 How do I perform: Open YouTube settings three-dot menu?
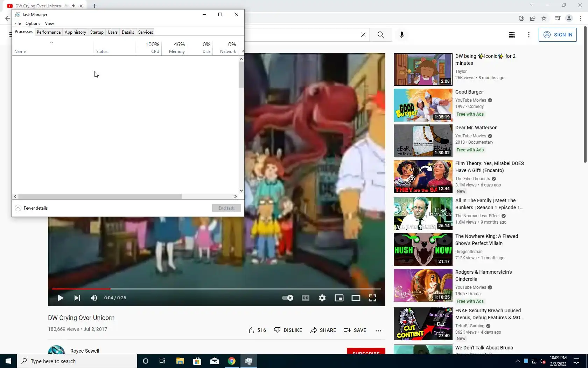click(529, 35)
